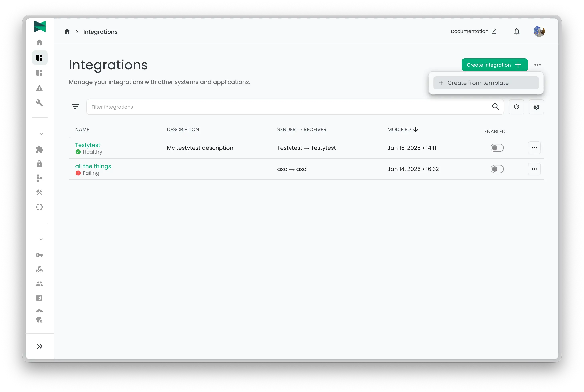Open the wrench setup icon in the sidebar
This screenshot has width=584, height=392.
(x=40, y=103)
